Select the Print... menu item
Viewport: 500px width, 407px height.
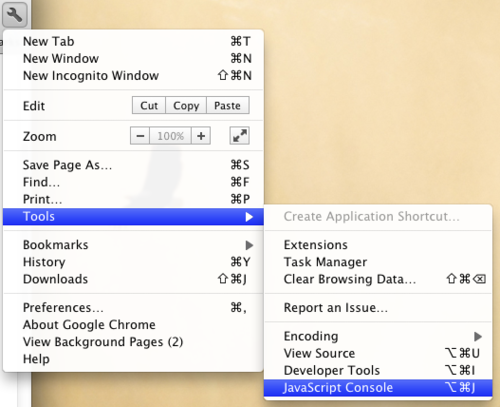click(x=133, y=199)
